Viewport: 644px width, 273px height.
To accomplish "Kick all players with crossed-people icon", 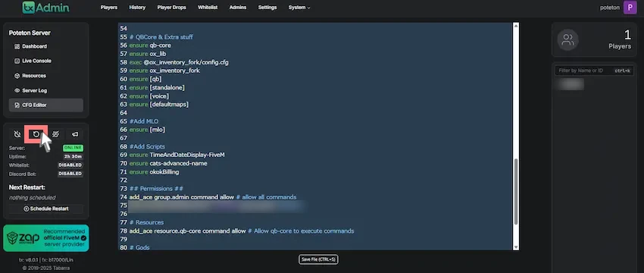I will (x=56, y=134).
